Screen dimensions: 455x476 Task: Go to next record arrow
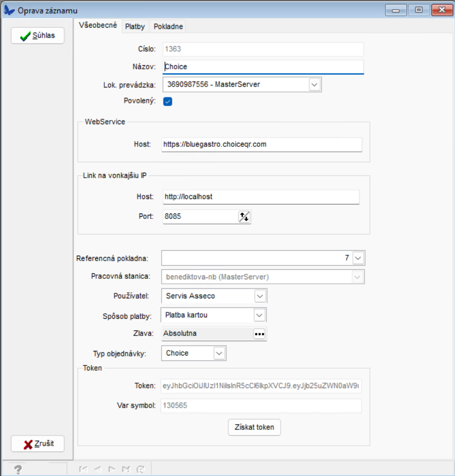(x=112, y=469)
